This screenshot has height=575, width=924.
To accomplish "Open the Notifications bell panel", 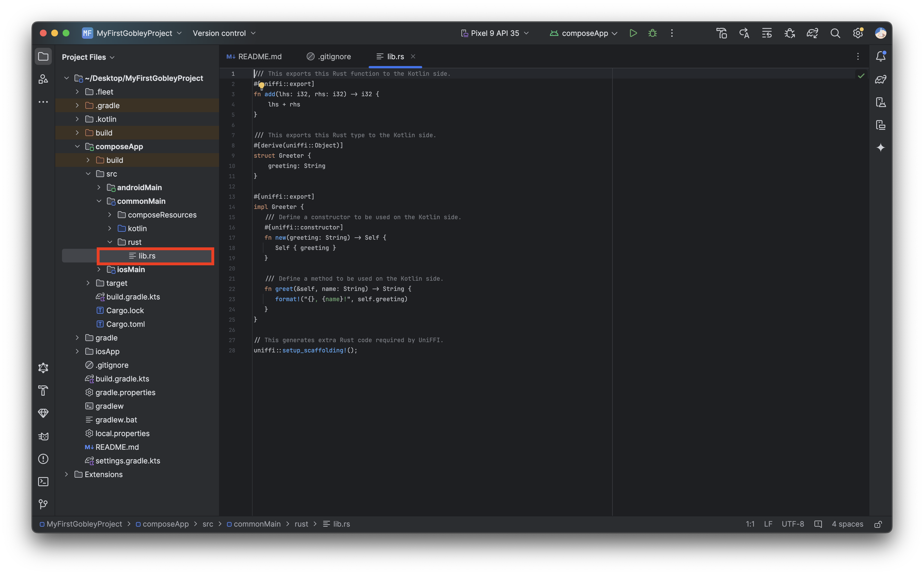I will 881,56.
